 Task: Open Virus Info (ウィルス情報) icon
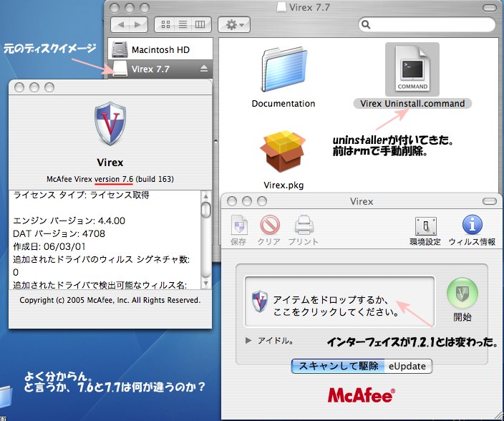472,231
